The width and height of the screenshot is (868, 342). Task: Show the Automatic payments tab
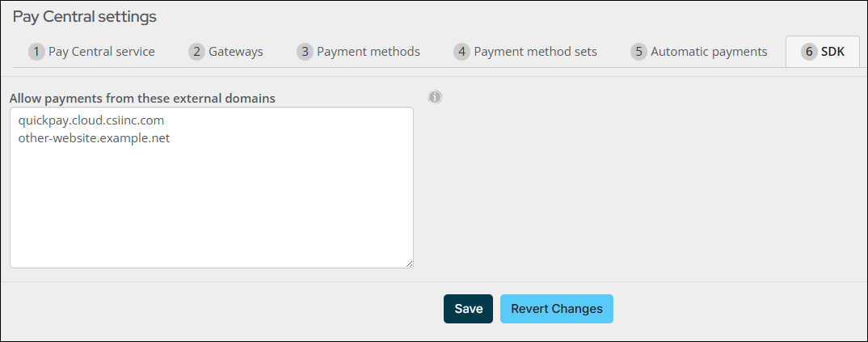coord(708,52)
